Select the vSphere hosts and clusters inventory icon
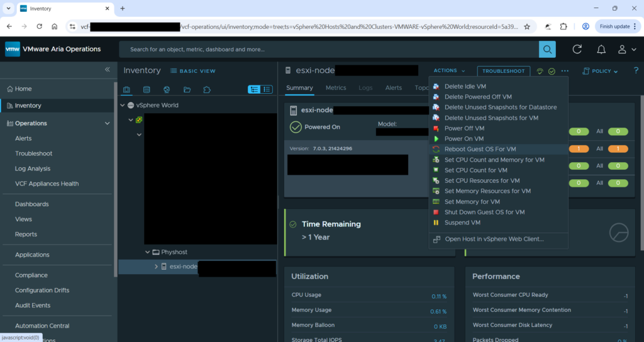 (x=126, y=89)
